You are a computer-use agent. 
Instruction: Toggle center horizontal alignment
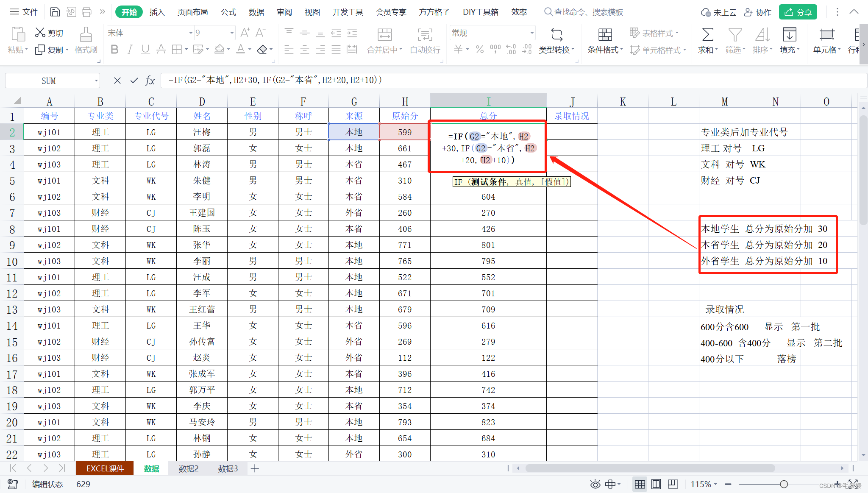(x=305, y=50)
